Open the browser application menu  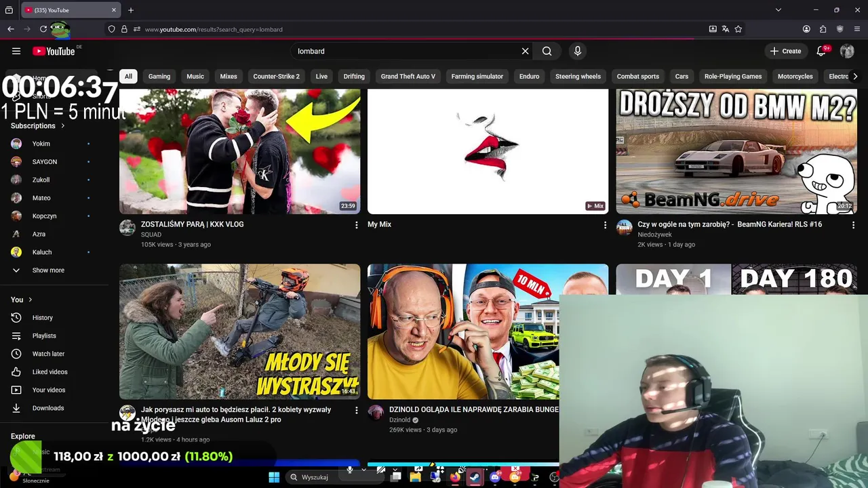click(858, 29)
